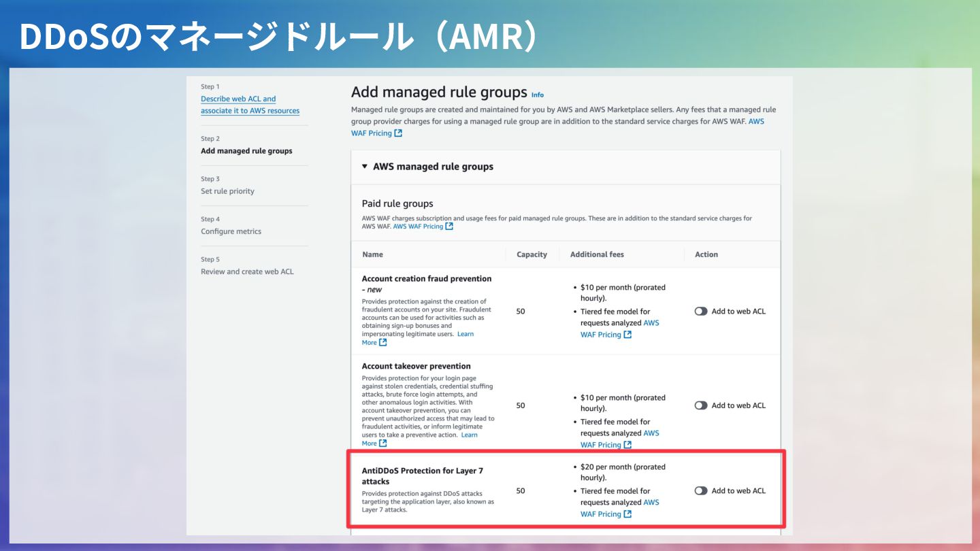980x551 pixels.
Task: Select AntiDDoS Protection for Layer 7 attacks name
Action: tap(423, 475)
